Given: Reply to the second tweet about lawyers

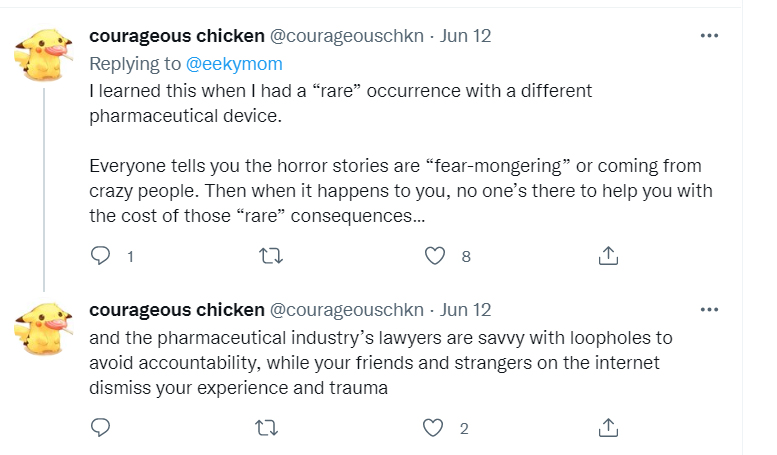Looking at the screenshot, I should pos(100,428).
